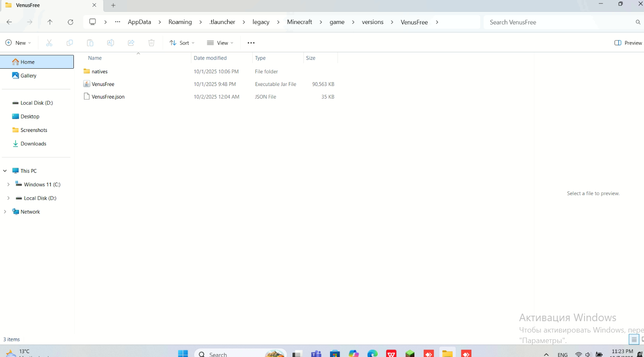Screen dimensions: 644x357
Task: Select Downloads in the sidebar
Action: 33,144
